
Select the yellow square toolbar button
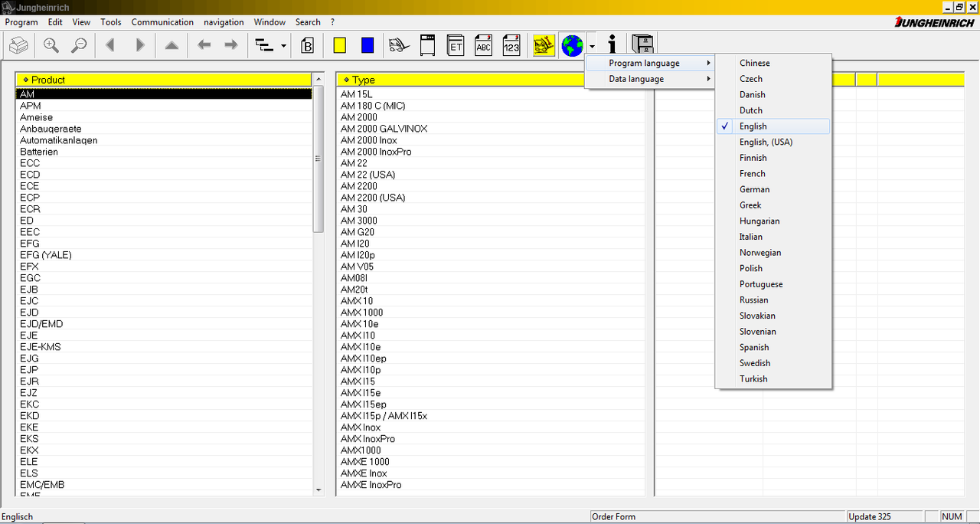tap(339, 45)
